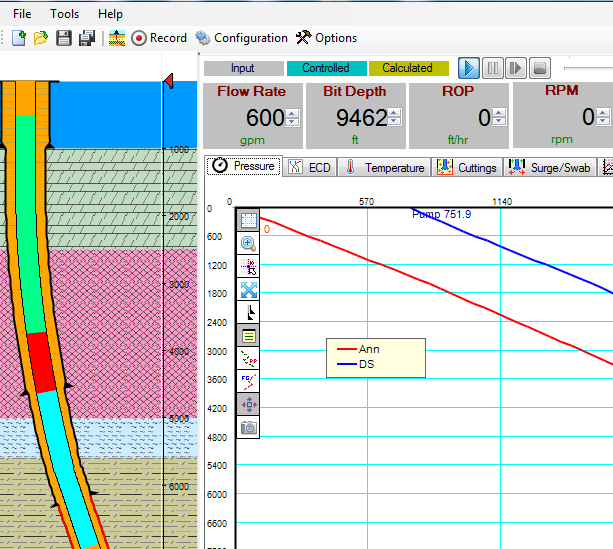The height and width of the screenshot is (549, 613).
Task: Open Configuration from the toolbar
Action: tap(241, 38)
